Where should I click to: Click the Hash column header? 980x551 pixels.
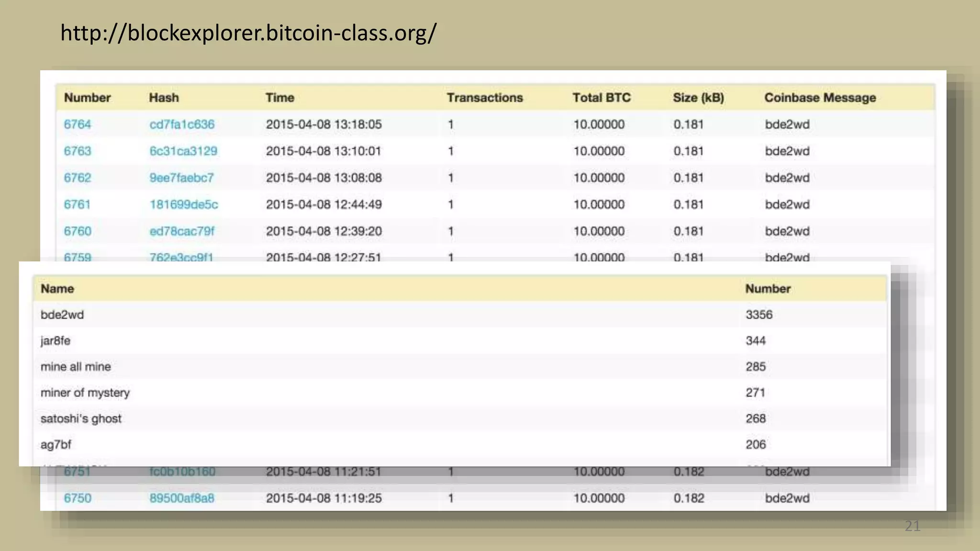(x=164, y=98)
